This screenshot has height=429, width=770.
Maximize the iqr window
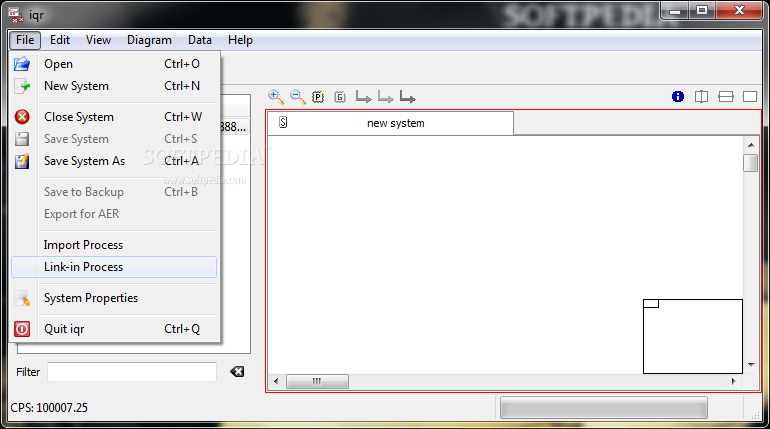[x=702, y=10]
